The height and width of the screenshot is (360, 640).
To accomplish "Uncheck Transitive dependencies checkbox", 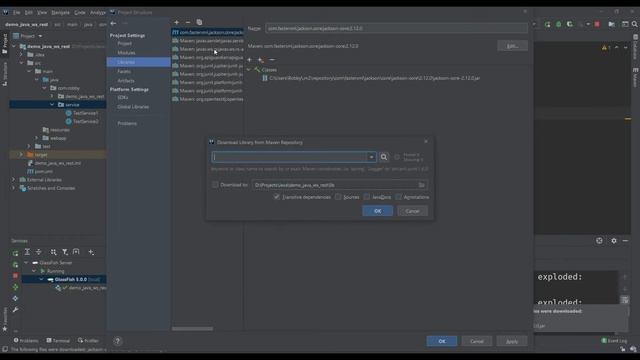I will (x=277, y=197).
